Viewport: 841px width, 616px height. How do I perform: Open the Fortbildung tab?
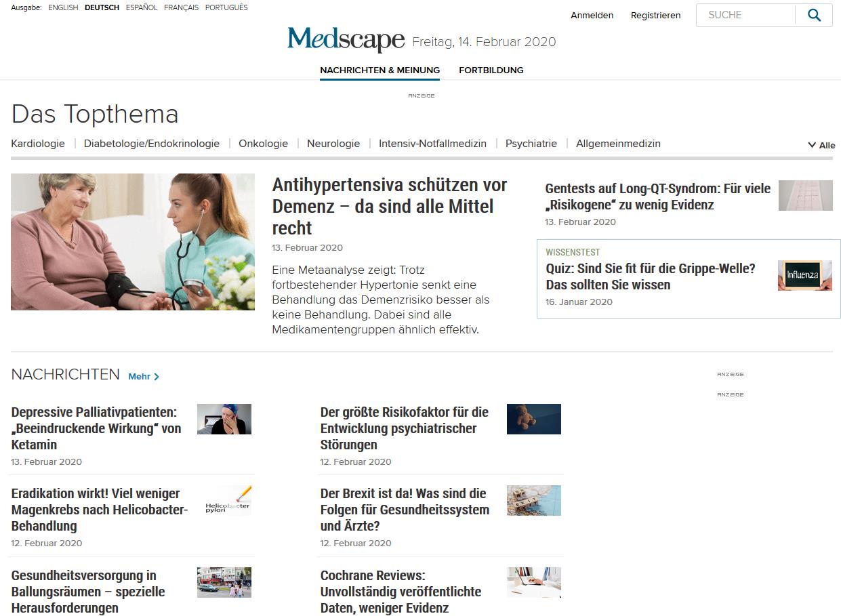coord(491,70)
